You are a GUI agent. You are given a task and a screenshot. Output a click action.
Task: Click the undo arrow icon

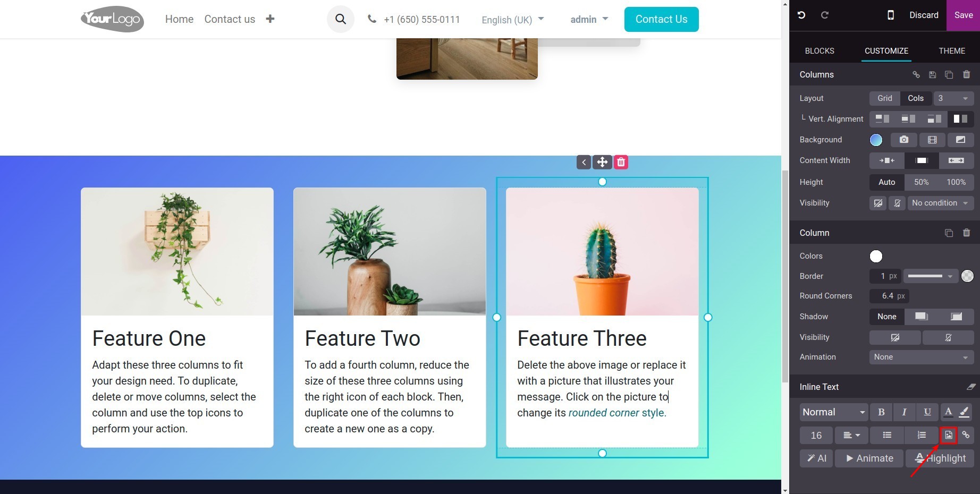tap(801, 15)
